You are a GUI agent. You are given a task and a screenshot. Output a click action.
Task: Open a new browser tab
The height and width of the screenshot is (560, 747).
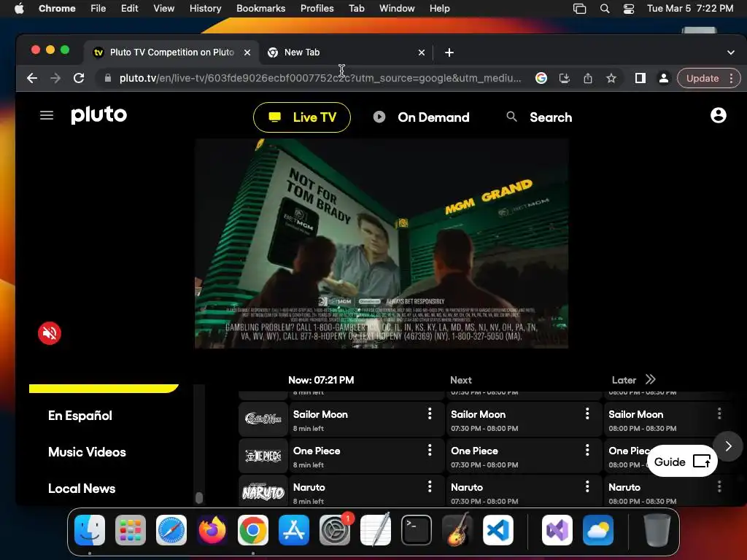tap(449, 52)
